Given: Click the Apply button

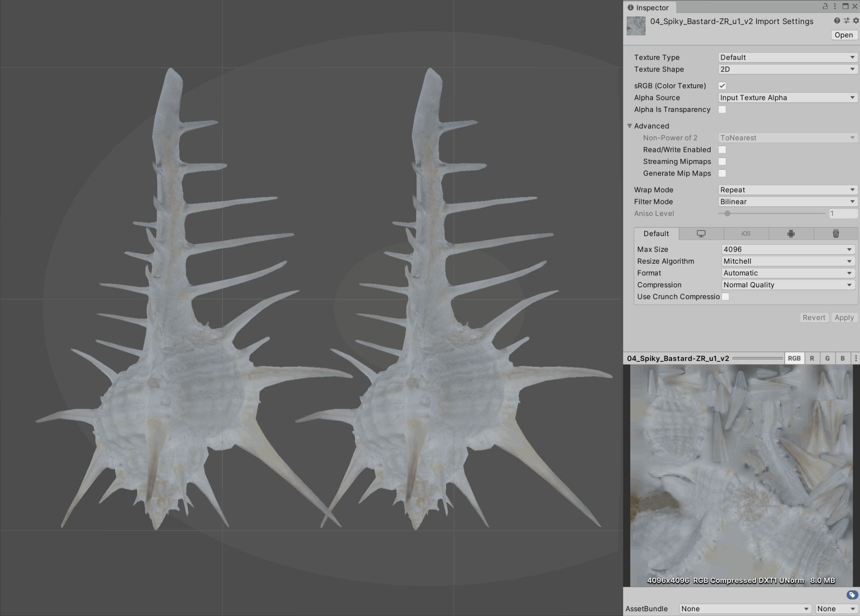Looking at the screenshot, I should (x=844, y=317).
